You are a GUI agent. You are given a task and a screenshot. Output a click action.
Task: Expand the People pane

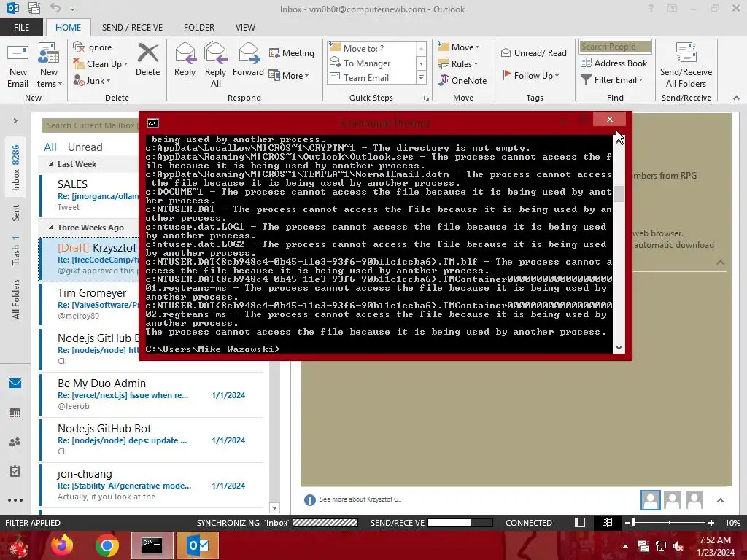tap(720, 500)
